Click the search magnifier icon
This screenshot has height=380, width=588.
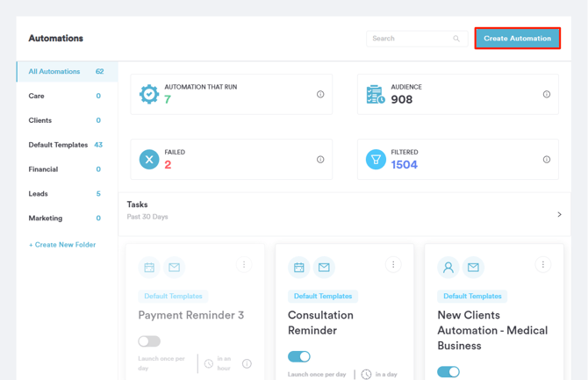[x=456, y=39]
